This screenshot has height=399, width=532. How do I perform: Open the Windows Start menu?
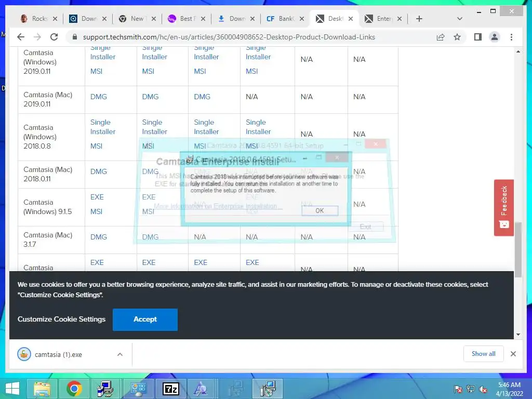(12, 389)
